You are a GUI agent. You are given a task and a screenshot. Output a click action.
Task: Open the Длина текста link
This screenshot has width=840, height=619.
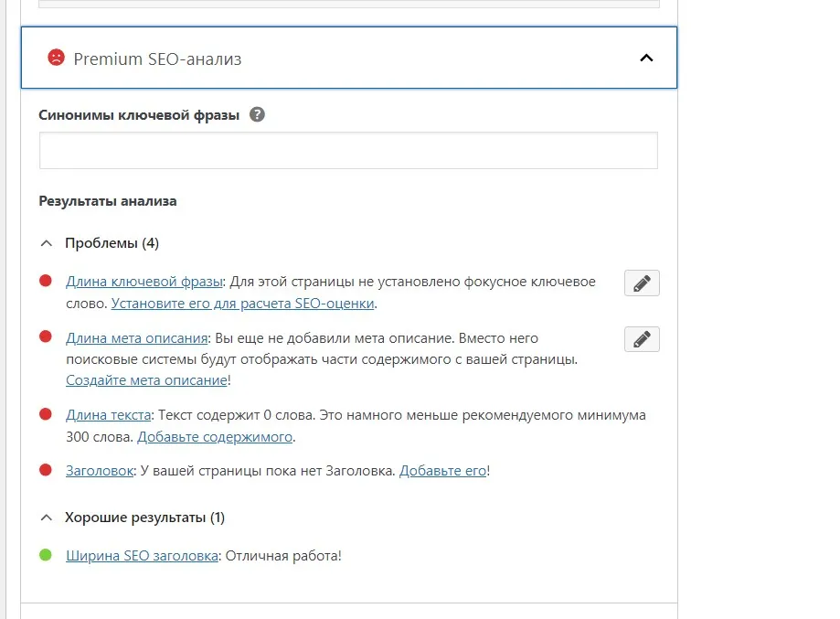click(x=108, y=415)
